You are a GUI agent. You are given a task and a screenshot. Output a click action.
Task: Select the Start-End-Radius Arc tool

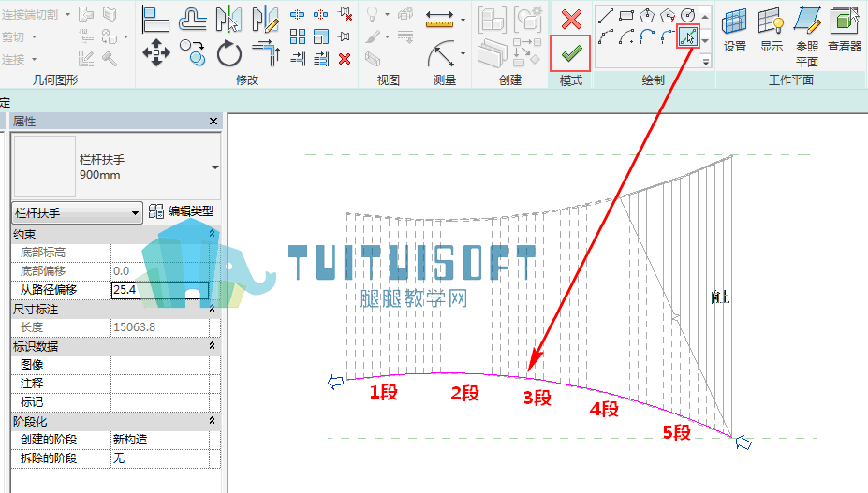[606, 37]
